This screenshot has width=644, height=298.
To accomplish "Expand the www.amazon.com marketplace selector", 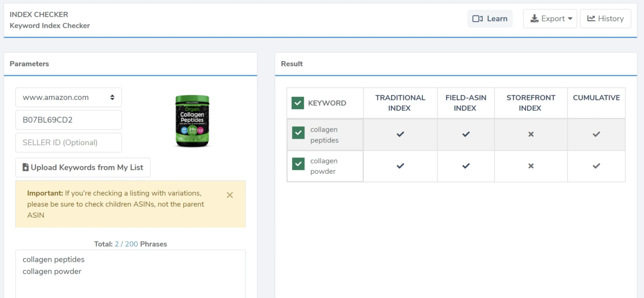I will 68,97.
